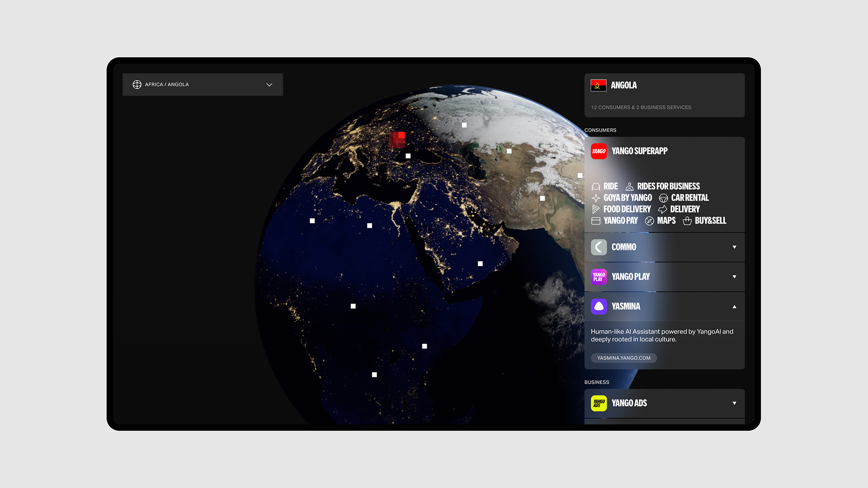Image resolution: width=868 pixels, height=488 pixels.
Task: Expand the Yango Play section
Action: 734,277
